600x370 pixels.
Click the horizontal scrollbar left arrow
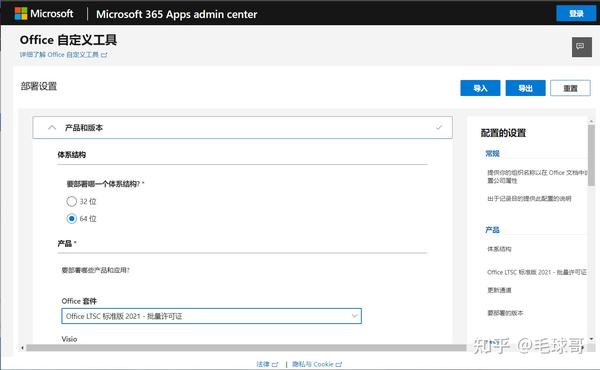[22, 348]
